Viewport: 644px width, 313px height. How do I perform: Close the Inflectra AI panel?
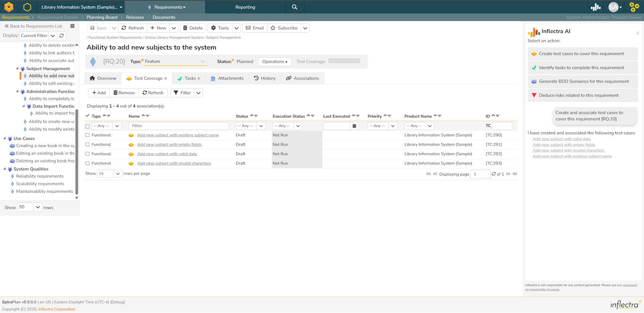coord(637,33)
